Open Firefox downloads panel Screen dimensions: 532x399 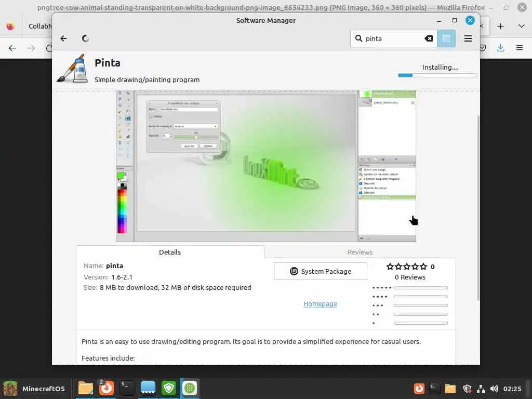(500, 48)
